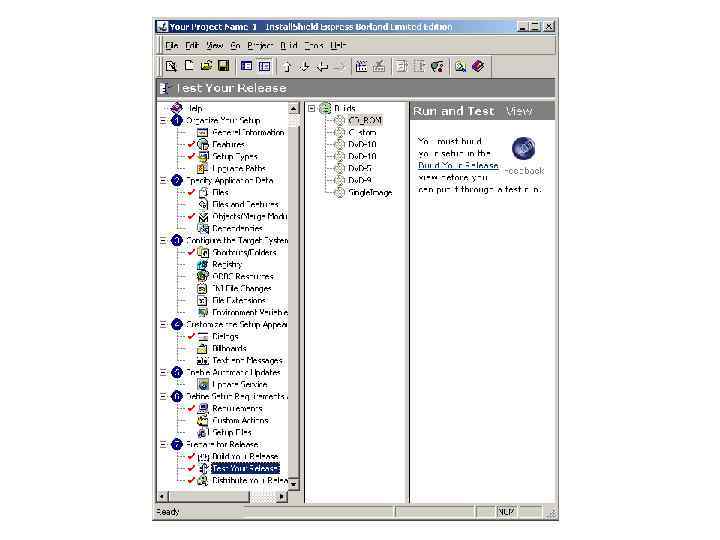Open the Tools menu

click(x=314, y=45)
